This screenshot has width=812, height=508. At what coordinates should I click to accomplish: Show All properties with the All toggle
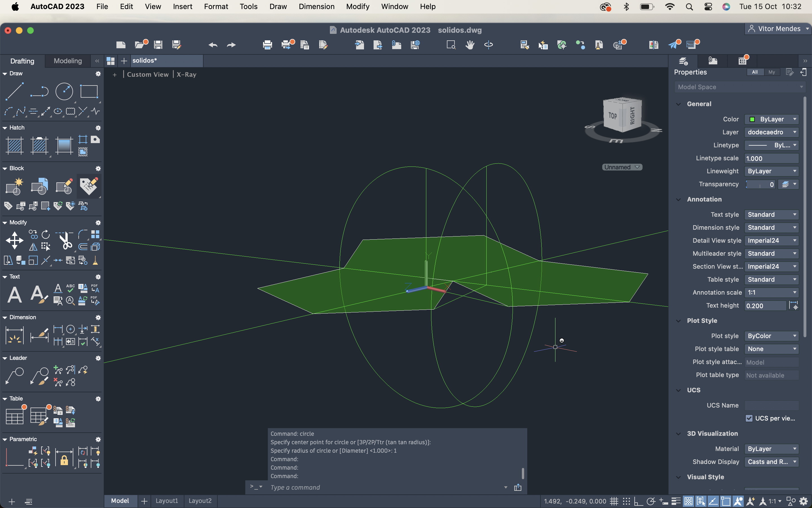coord(755,72)
